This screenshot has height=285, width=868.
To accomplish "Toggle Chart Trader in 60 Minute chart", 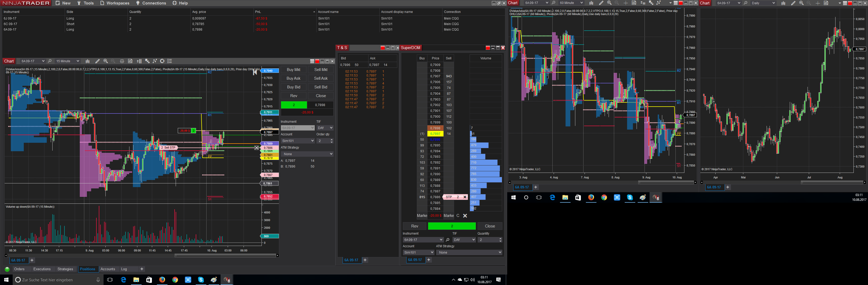I will click(643, 3).
